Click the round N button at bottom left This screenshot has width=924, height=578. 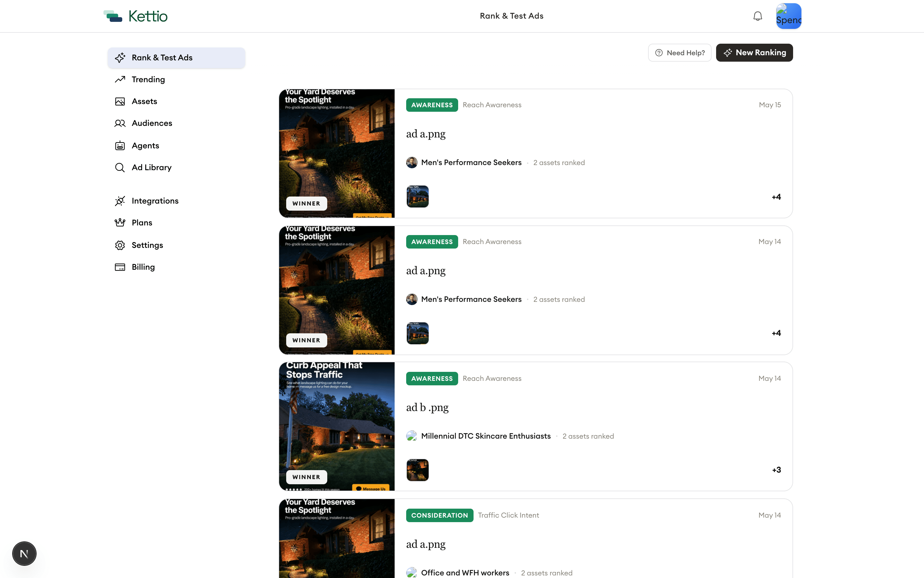click(x=24, y=554)
